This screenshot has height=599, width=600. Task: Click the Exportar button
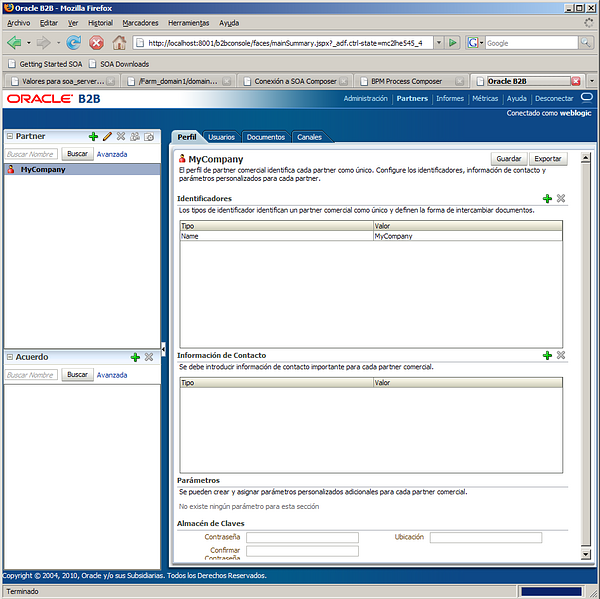coord(548,159)
